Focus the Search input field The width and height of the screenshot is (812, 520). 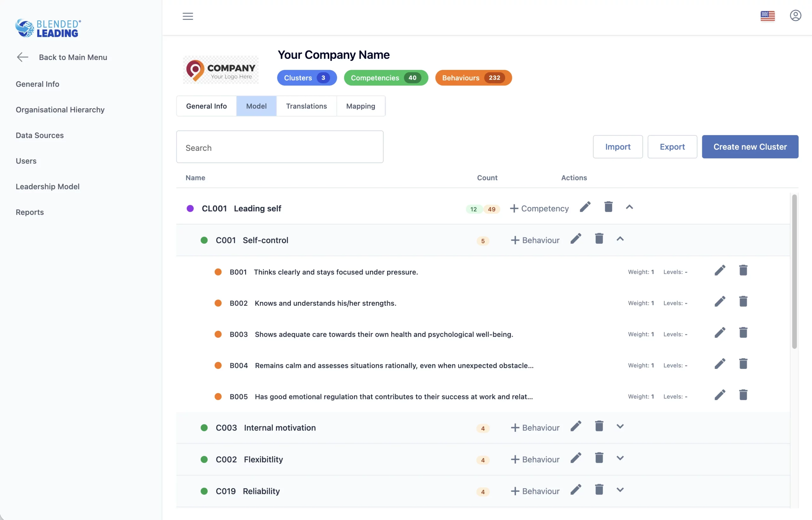[279, 147]
